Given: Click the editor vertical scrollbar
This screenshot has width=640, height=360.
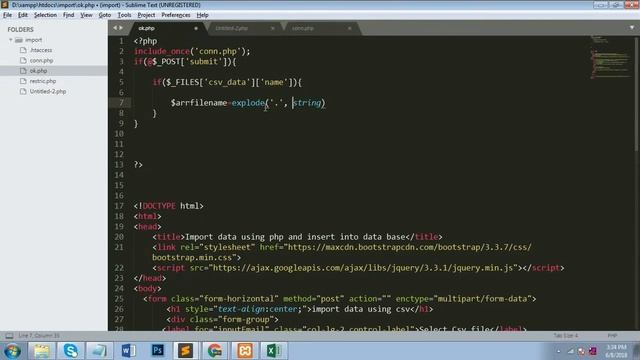Looking at the screenshot, I should pos(636,94).
